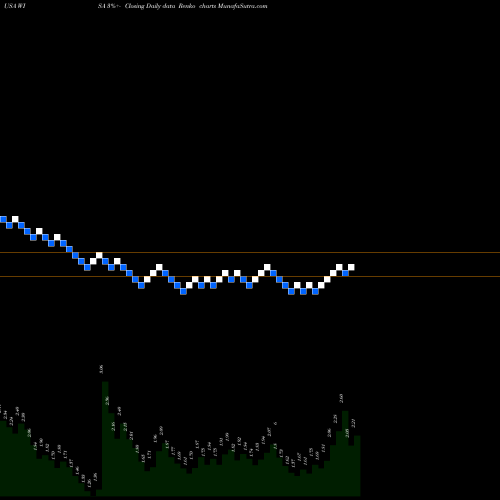Click the 'Closing Daily data' header text
The height and width of the screenshot is (500, 500).
point(150,6)
